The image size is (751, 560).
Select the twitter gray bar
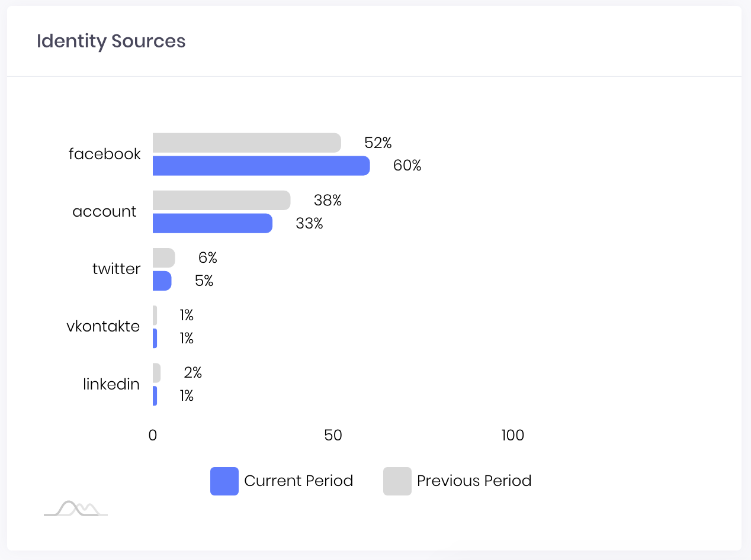pyautogui.click(x=164, y=258)
